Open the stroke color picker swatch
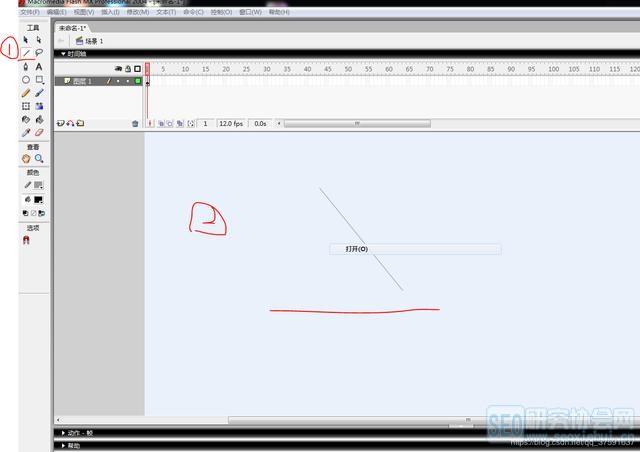The image size is (640, 452). [x=38, y=185]
